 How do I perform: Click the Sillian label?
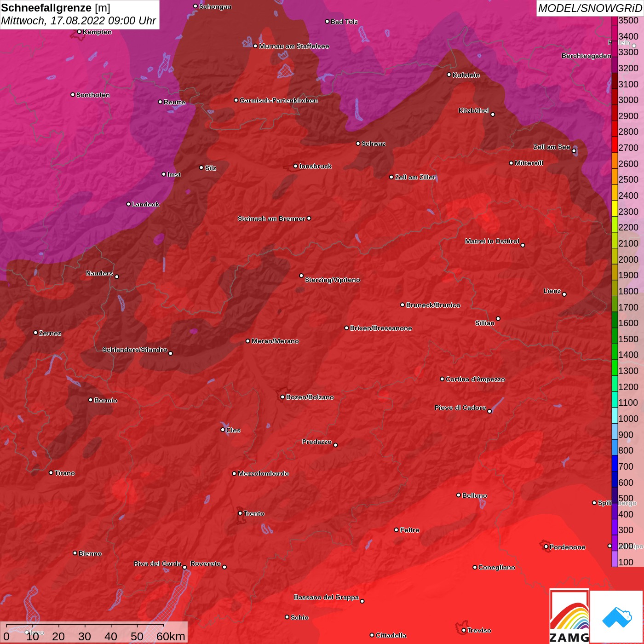(485, 323)
